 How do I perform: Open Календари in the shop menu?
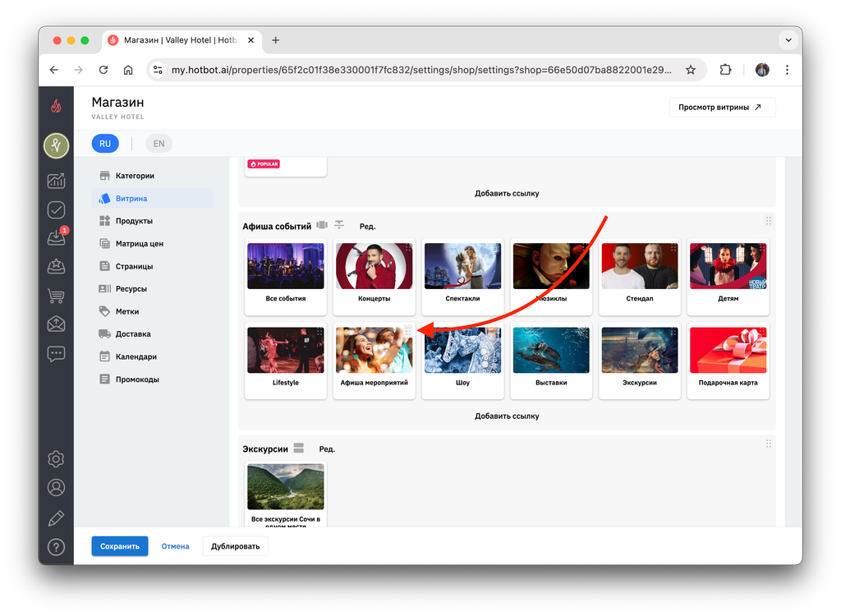[152, 356]
